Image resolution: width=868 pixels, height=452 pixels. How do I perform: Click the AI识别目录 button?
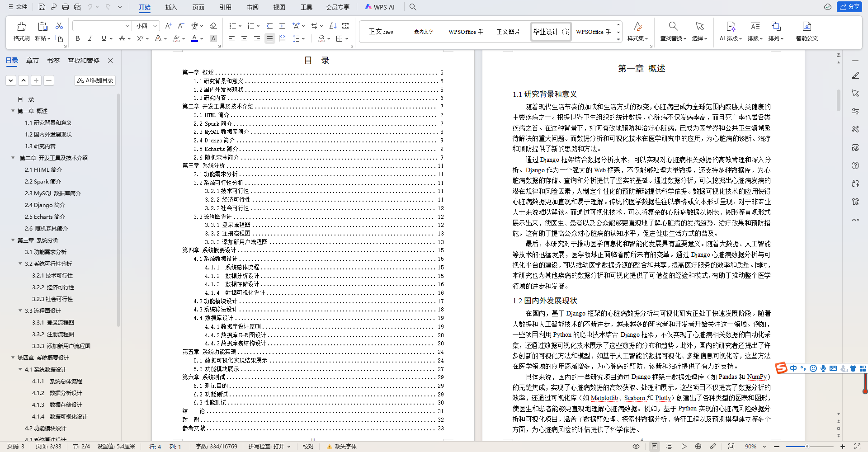pyautogui.click(x=95, y=80)
